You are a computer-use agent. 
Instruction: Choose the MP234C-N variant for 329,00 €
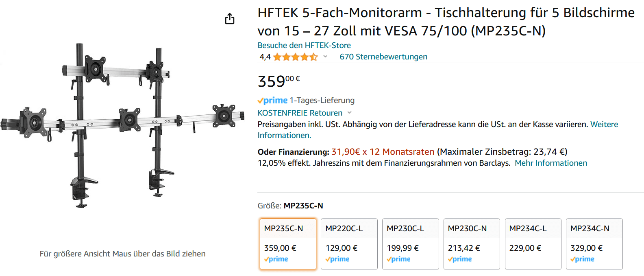tap(594, 243)
